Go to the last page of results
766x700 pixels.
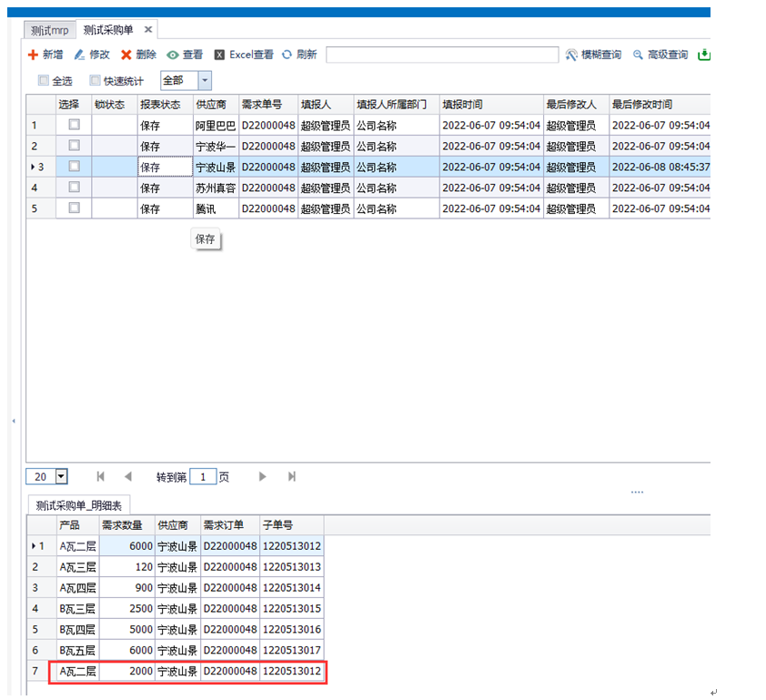coord(292,476)
